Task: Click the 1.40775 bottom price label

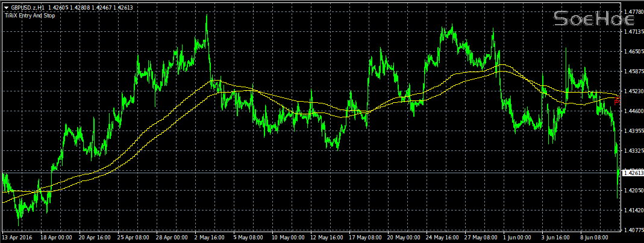Action: (632, 230)
